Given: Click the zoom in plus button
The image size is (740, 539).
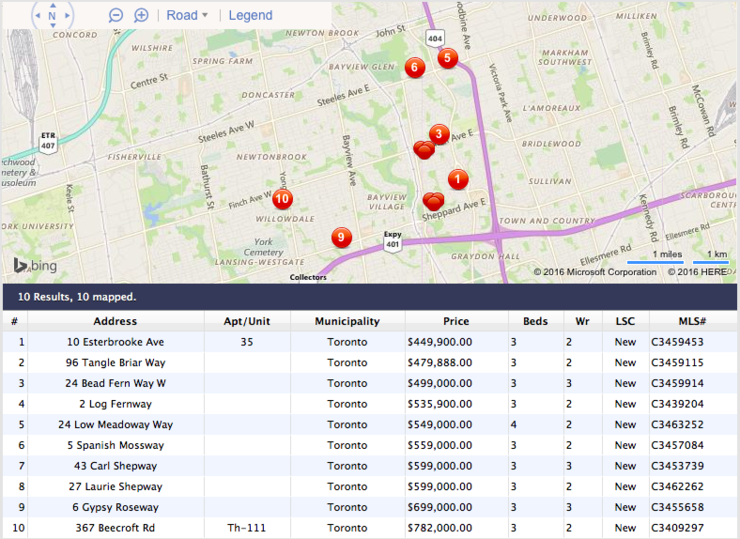Looking at the screenshot, I should 142,15.
